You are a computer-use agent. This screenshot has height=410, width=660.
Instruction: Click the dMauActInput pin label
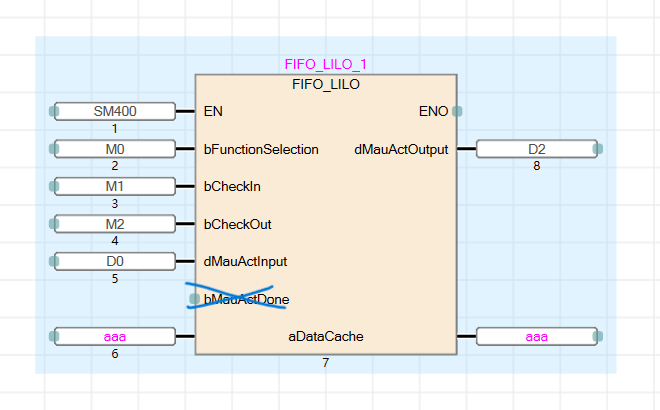pos(245,261)
